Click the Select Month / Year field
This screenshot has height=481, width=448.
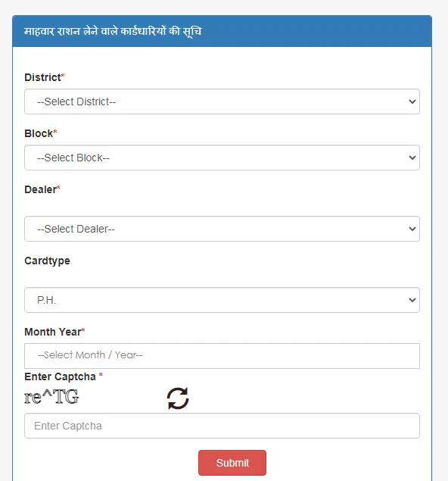(222, 356)
